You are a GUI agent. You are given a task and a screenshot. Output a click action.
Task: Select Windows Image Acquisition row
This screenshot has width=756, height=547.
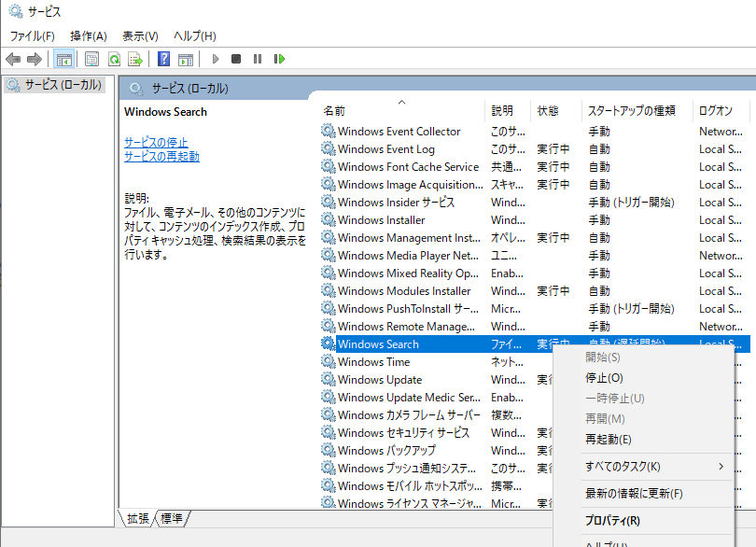pyautogui.click(x=535, y=184)
